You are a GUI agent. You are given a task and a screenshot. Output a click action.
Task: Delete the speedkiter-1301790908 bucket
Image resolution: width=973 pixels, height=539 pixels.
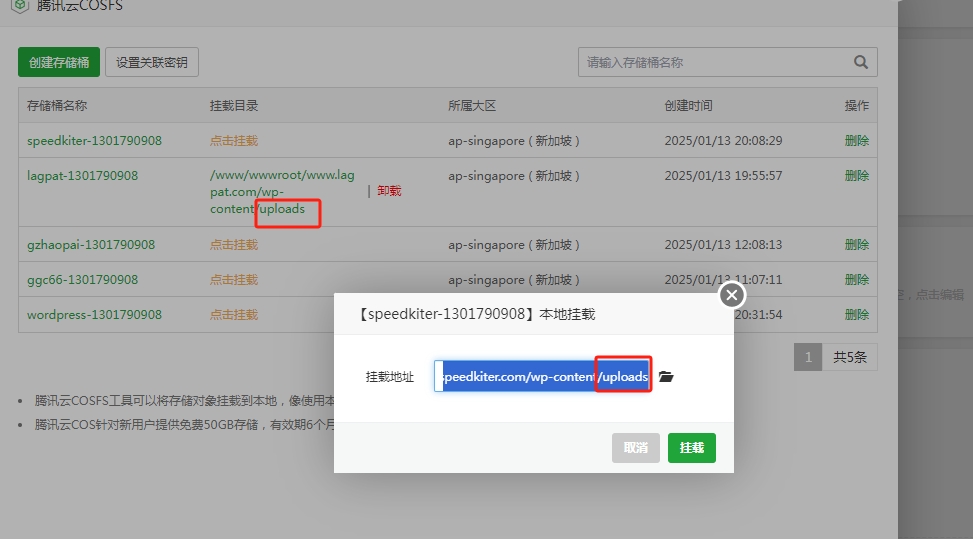(856, 141)
